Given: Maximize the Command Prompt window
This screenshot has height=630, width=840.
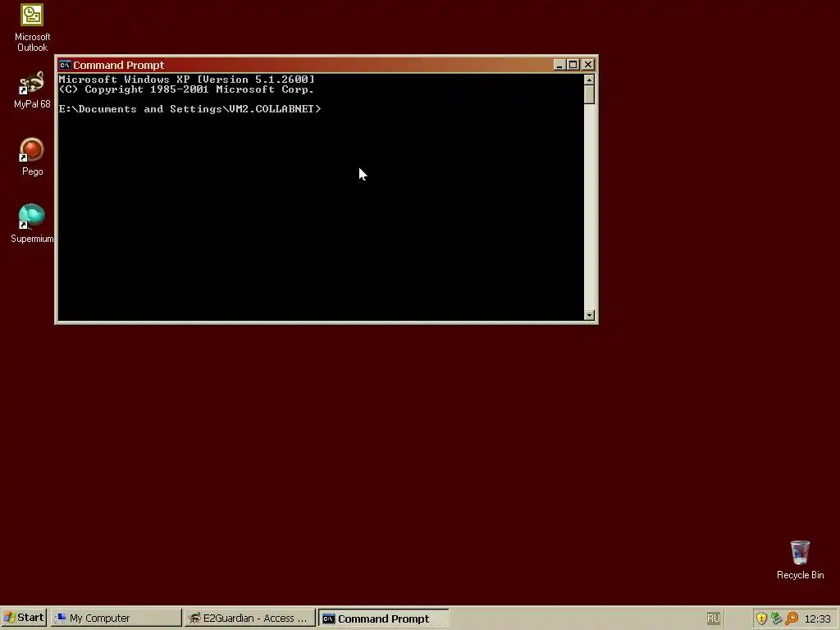Looking at the screenshot, I should (x=573, y=65).
